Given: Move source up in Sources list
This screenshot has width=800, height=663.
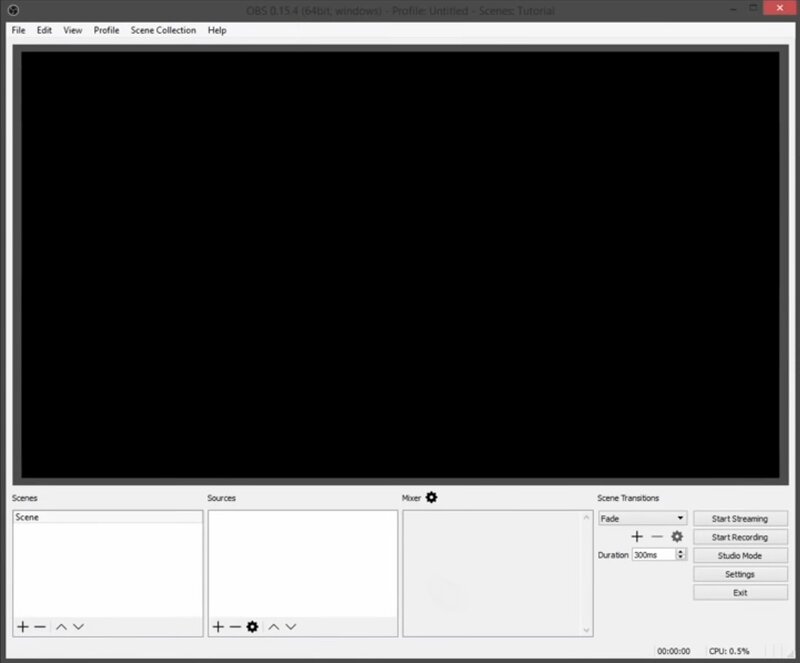Looking at the screenshot, I should coord(273,626).
